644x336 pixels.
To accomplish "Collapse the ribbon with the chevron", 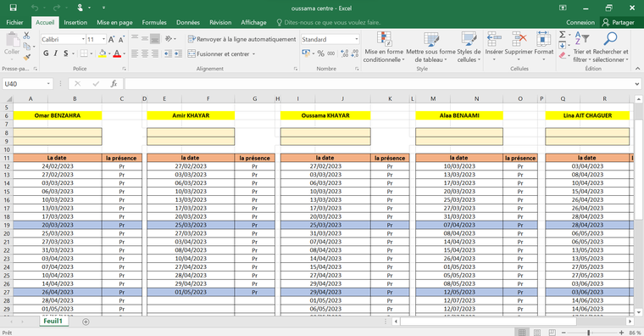I will click(x=637, y=68).
